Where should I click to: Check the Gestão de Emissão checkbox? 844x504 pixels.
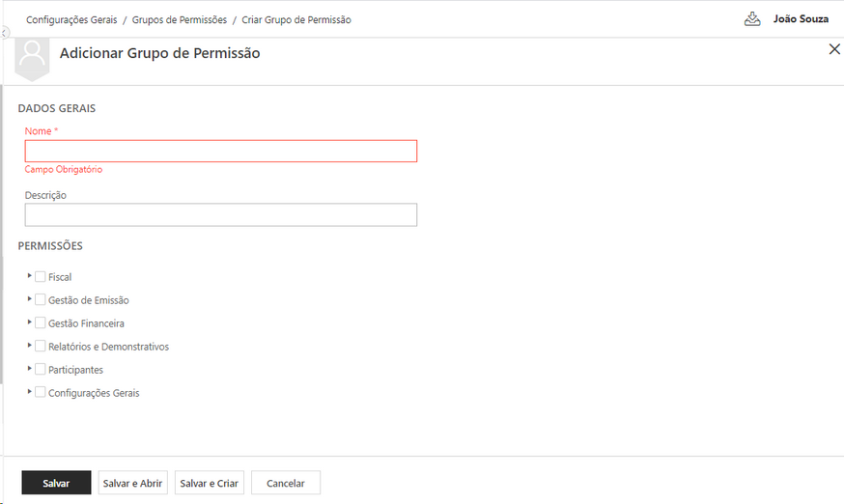(41, 300)
